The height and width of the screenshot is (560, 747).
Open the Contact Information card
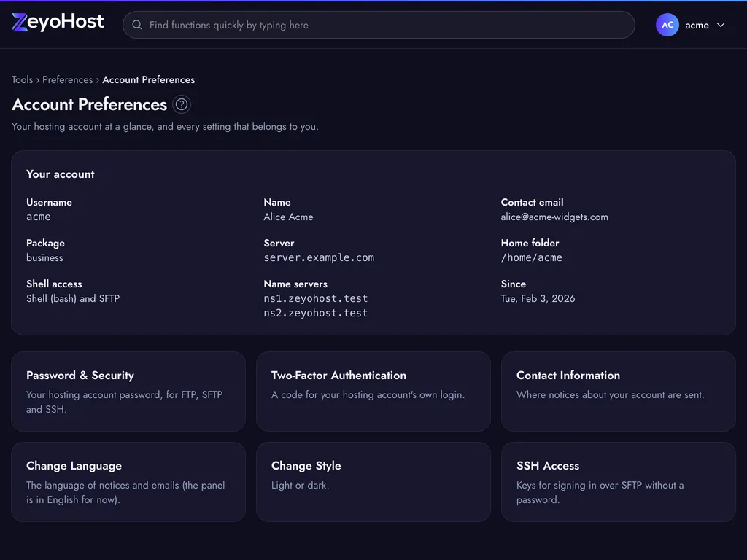coord(619,392)
